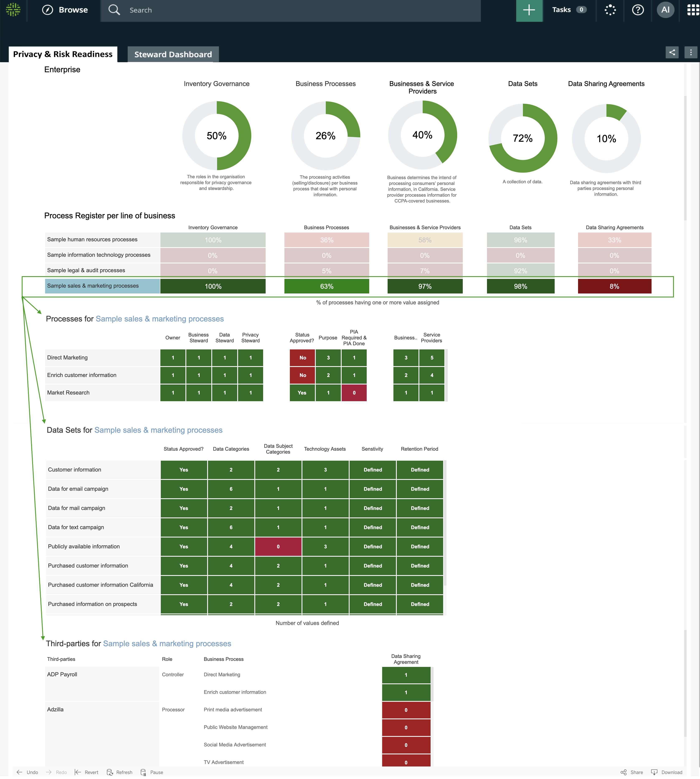The height and width of the screenshot is (779, 700).
Task: Open the dotted circle activity icon
Action: [610, 10]
